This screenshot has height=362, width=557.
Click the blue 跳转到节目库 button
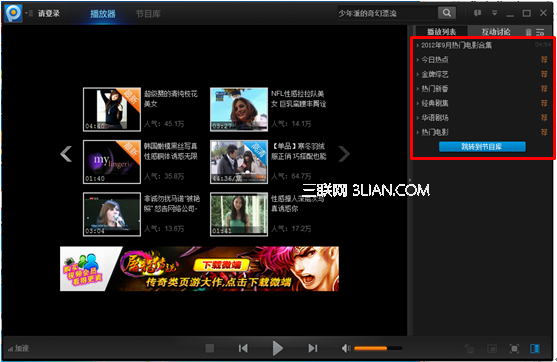click(x=482, y=147)
